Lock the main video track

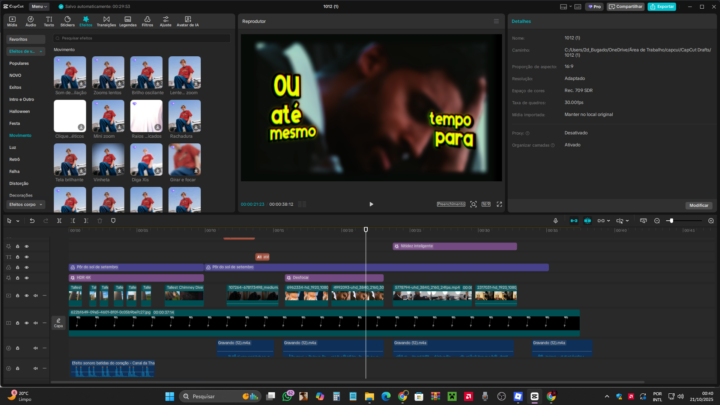(17, 322)
